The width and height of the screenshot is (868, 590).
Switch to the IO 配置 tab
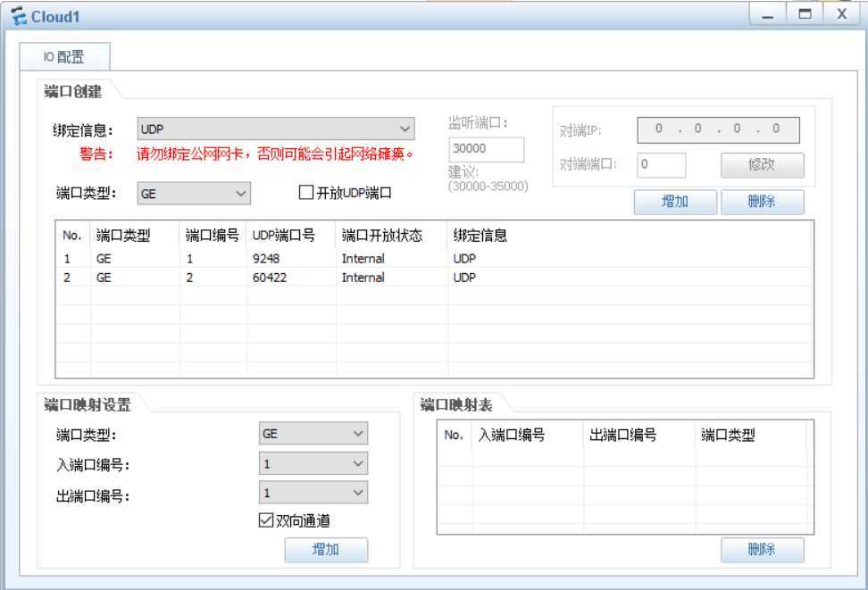click(x=66, y=55)
